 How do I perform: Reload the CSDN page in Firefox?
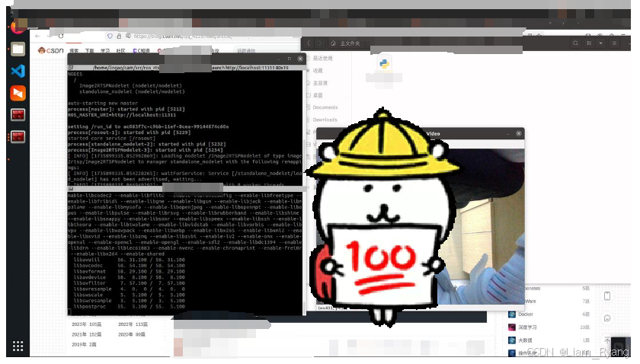click(60, 37)
